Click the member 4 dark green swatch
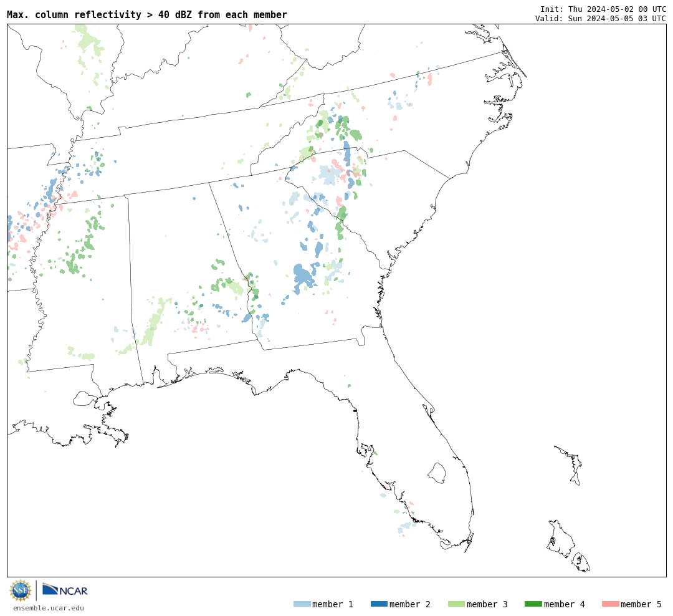Viewport: 673px width, 616px height. (533, 604)
